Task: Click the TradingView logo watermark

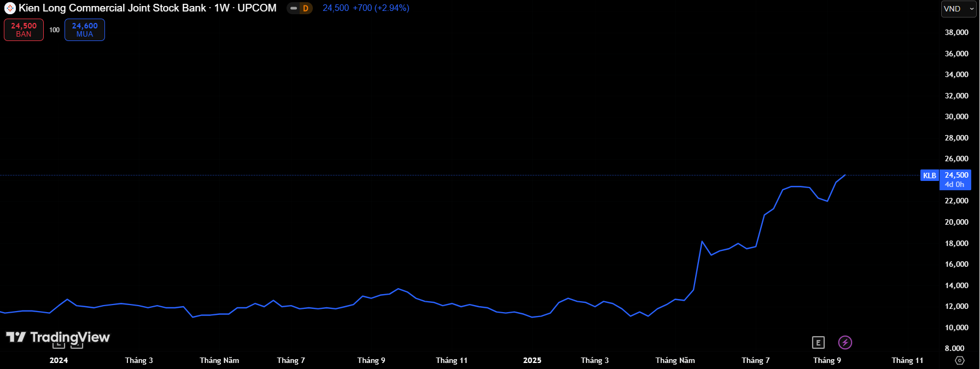Action: tap(58, 337)
